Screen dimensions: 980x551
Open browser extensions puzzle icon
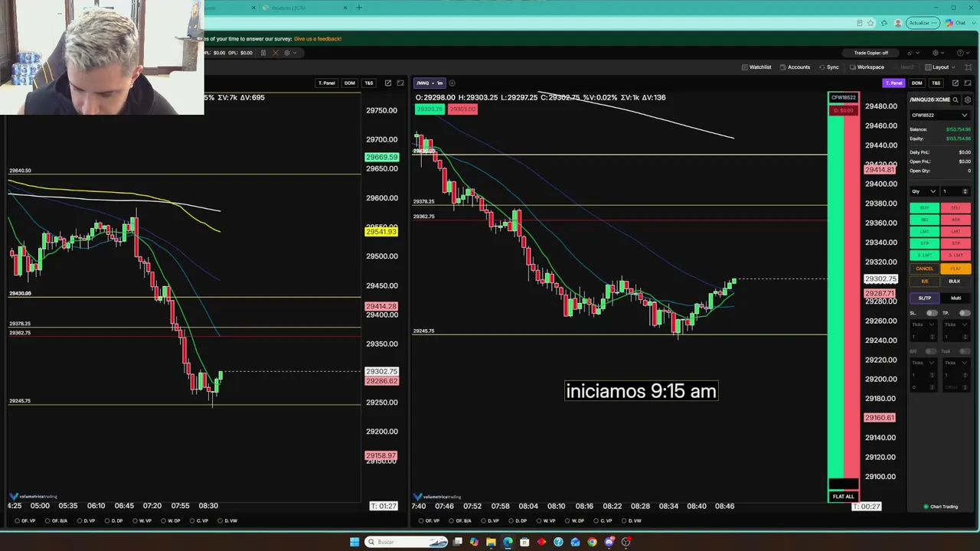[884, 23]
